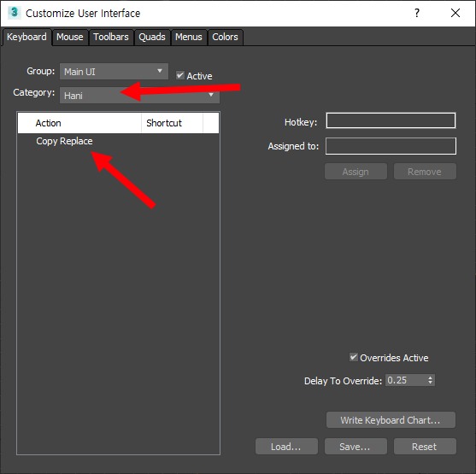Click the Assigned to field
The image size is (476, 474).
[391, 146]
